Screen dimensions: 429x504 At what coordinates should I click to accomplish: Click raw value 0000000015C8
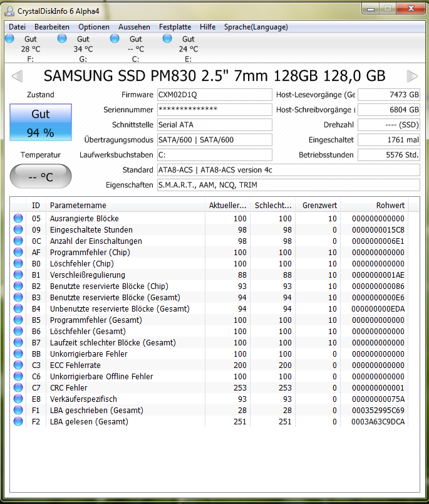[378, 230]
